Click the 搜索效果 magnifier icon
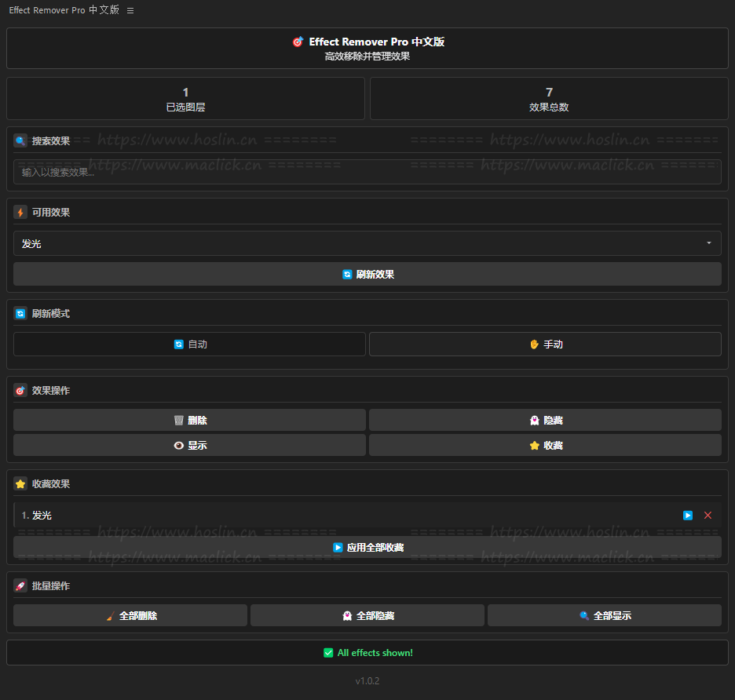The width and height of the screenshot is (735, 700). [20, 141]
